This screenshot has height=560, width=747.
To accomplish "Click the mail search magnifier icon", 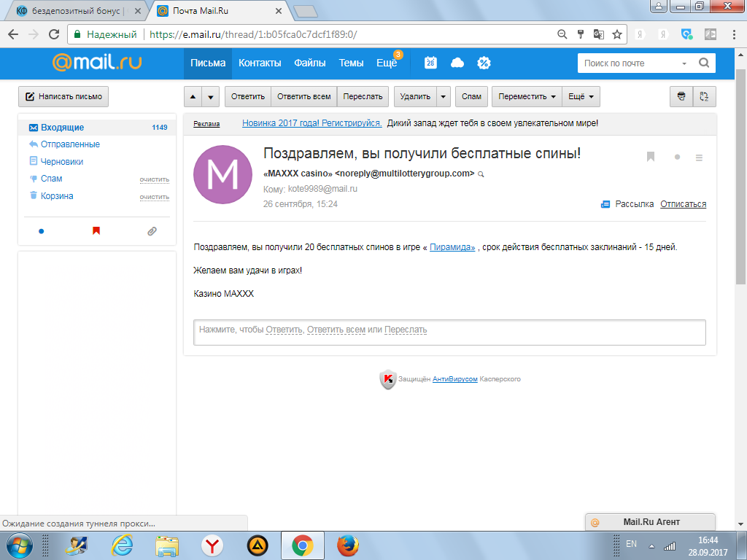I will (704, 63).
